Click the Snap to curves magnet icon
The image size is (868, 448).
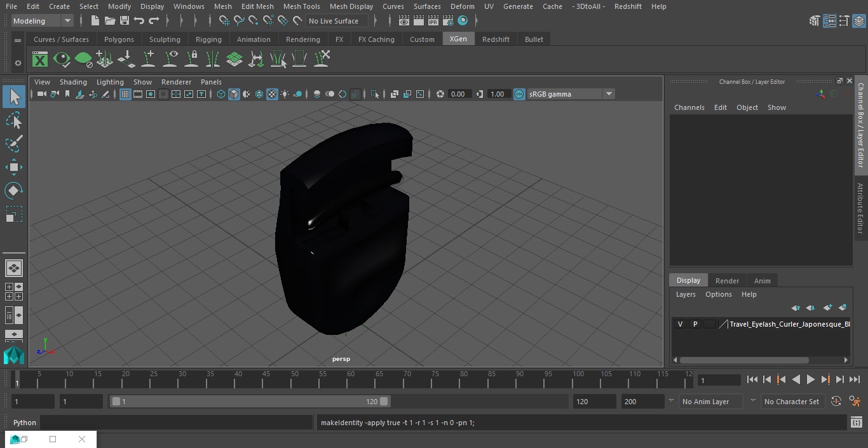click(x=238, y=21)
